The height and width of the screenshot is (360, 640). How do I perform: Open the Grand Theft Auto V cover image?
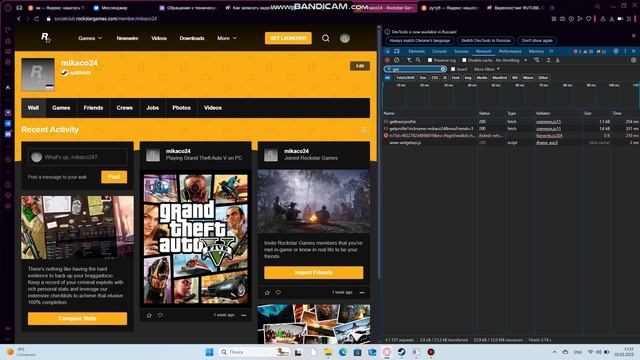[x=196, y=239]
